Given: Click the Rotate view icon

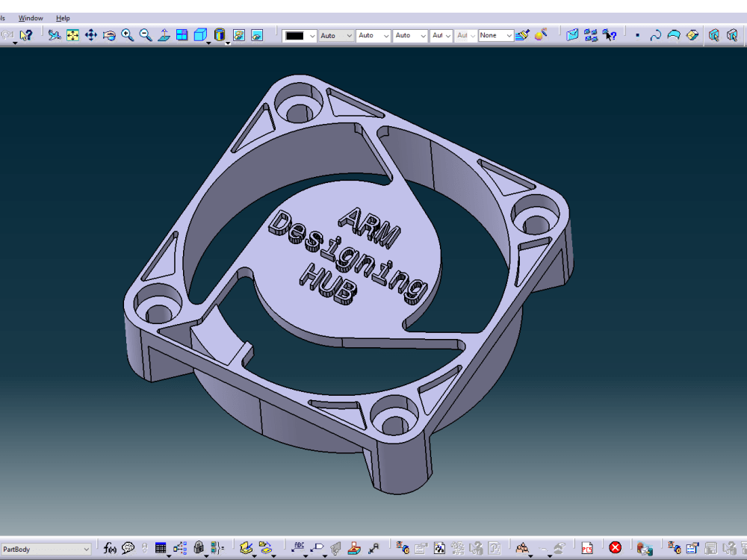Looking at the screenshot, I should tap(108, 34).
